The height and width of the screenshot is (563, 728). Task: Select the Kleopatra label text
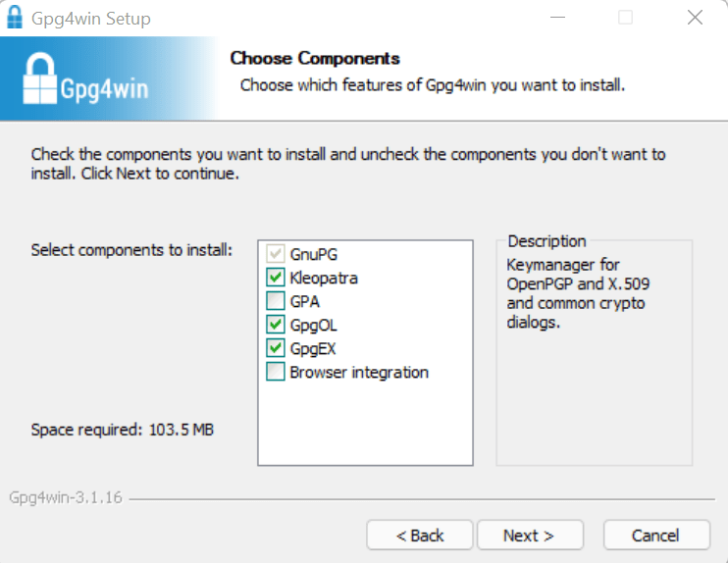(324, 278)
